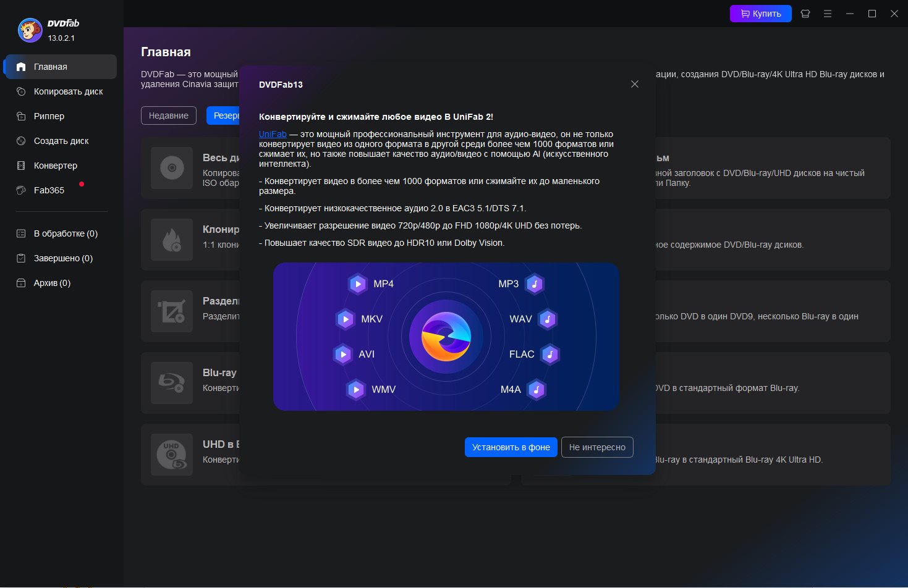This screenshot has width=908, height=588.
Task: Select Риппер in the sidebar
Action: (61, 116)
